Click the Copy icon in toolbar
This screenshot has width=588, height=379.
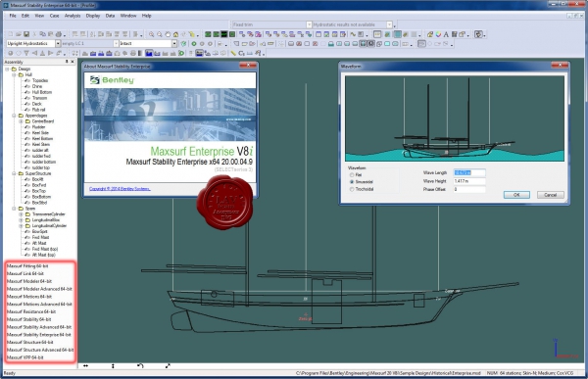coord(43,34)
